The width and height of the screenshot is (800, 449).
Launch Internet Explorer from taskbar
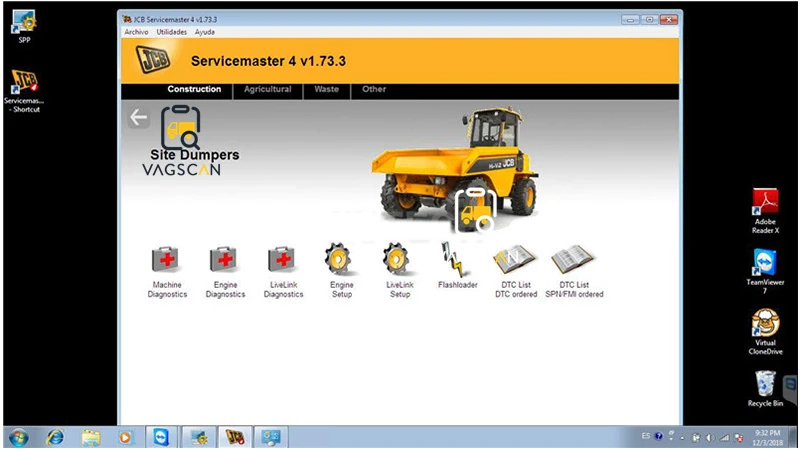point(55,438)
